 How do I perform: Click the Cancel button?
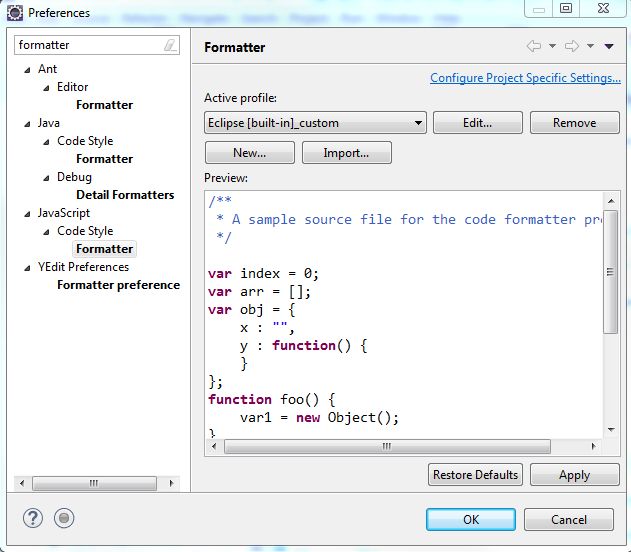[569, 519]
